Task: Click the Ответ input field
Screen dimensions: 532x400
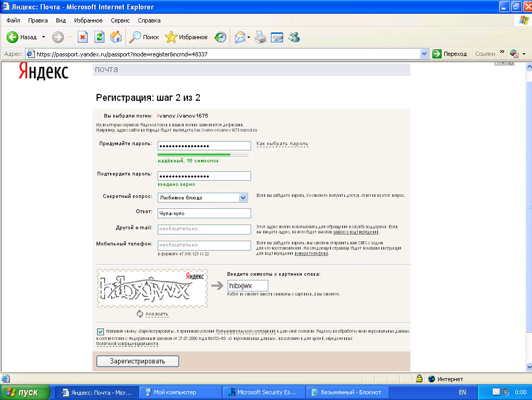Action: tap(204, 213)
